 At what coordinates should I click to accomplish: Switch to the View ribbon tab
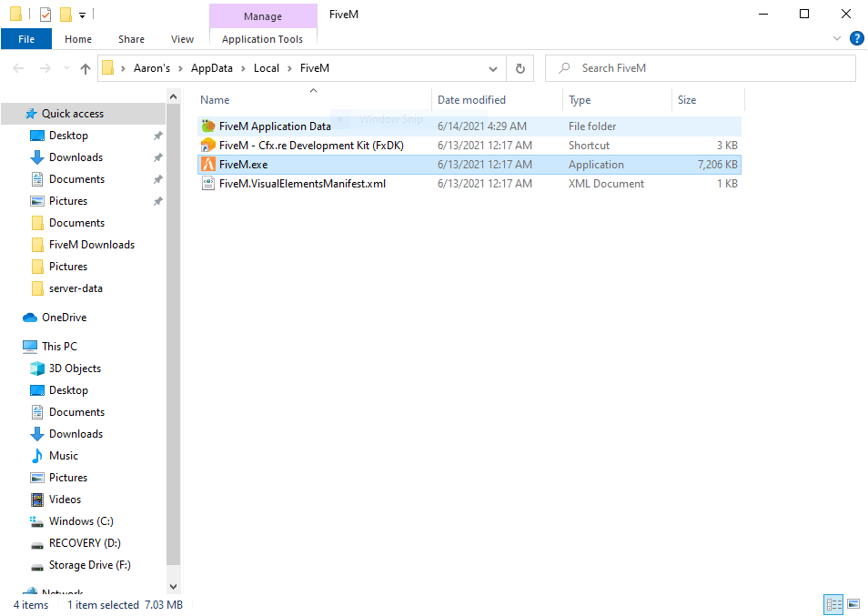tap(182, 39)
